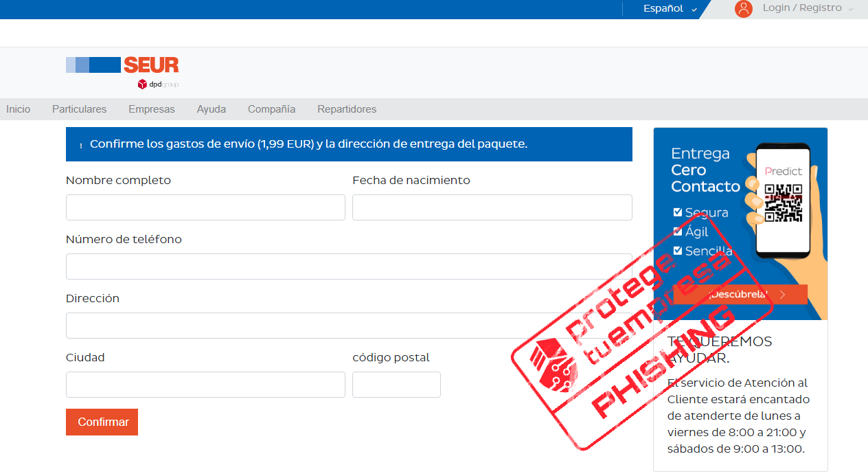
Task: Open the Particulares menu
Action: (80, 109)
